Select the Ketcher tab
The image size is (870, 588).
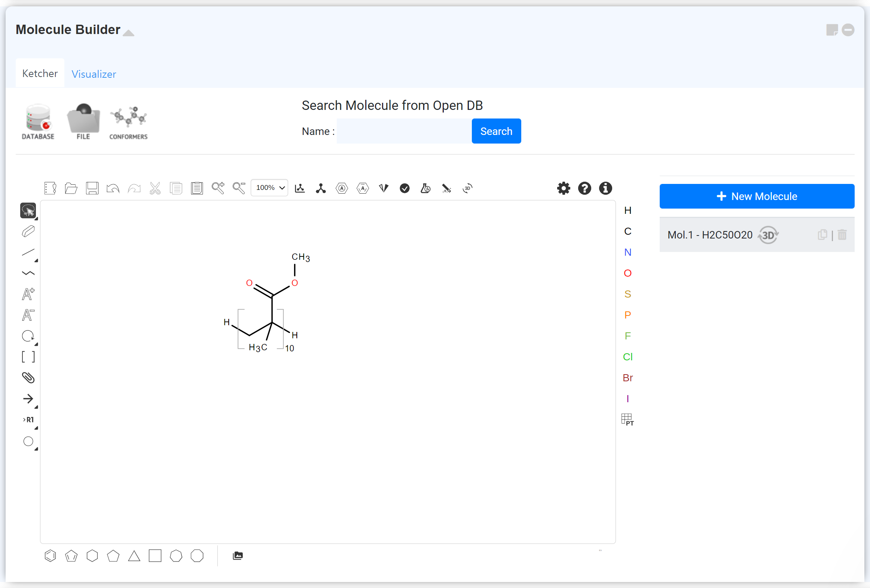click(40, 73)
